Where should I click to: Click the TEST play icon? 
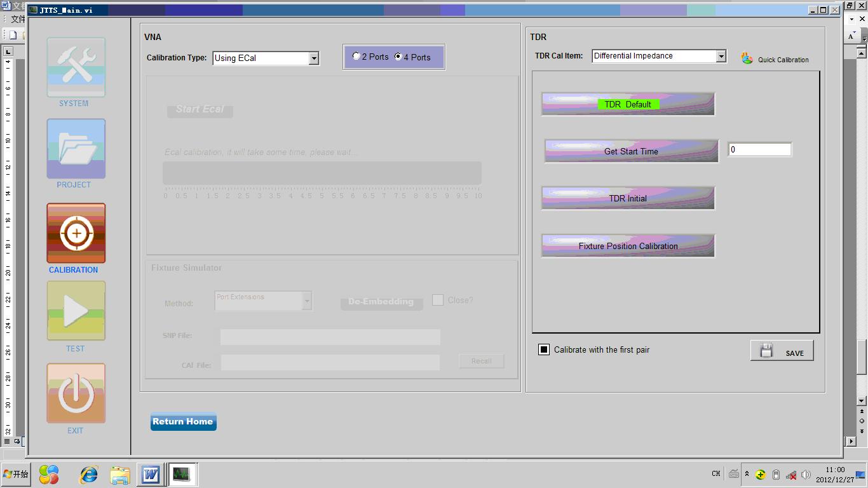pyautogui.click(x=76, y=311)
